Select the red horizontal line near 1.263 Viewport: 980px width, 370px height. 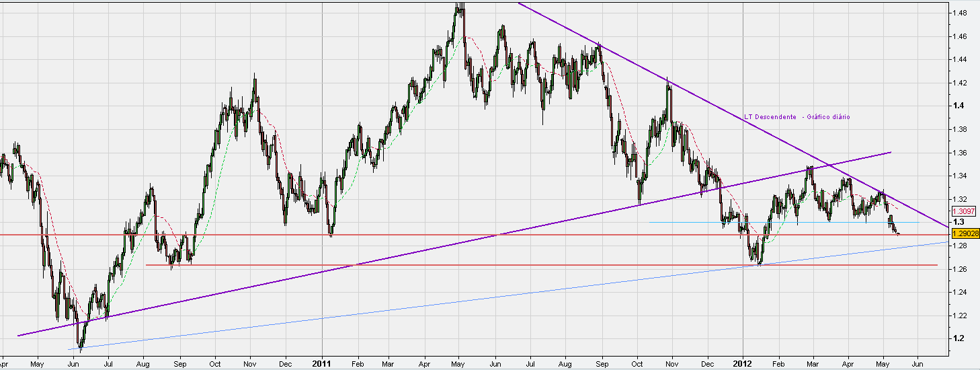(x=542, y=265)
